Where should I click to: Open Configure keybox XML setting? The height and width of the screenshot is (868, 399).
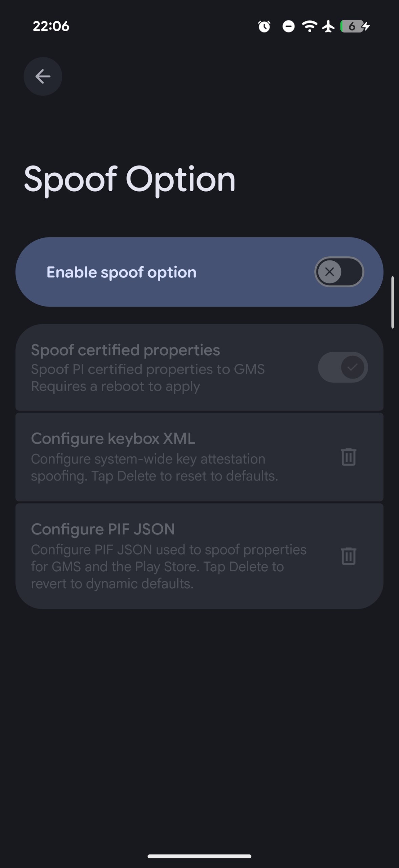point(199,457)
